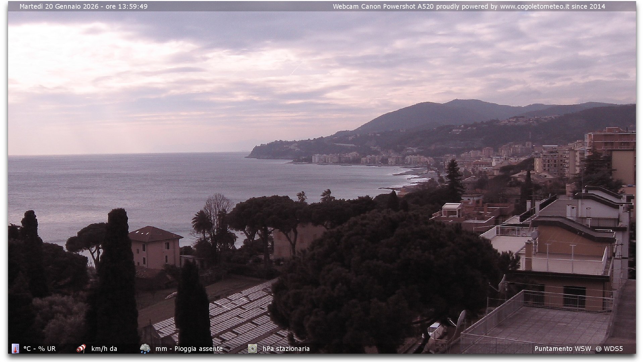644x362 pixels.
Task: Click the Webcam Canon Powershot A520 text
Action: [x=383, y=6]
